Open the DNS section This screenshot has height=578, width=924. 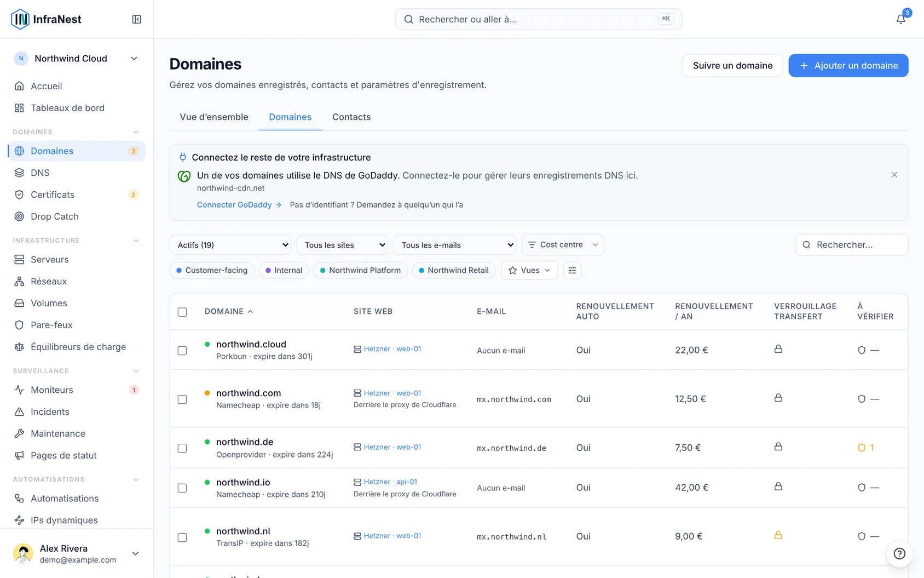point(77,173)
